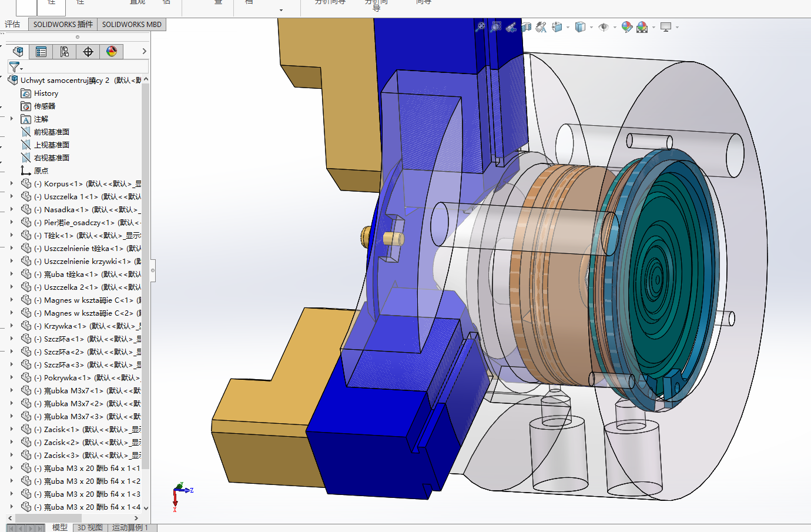Image resolution: width=811 pixels, height=532 pixels.
Task: Select the SOLIDWORKS MBD tab
Action: (x=132, y=24)
